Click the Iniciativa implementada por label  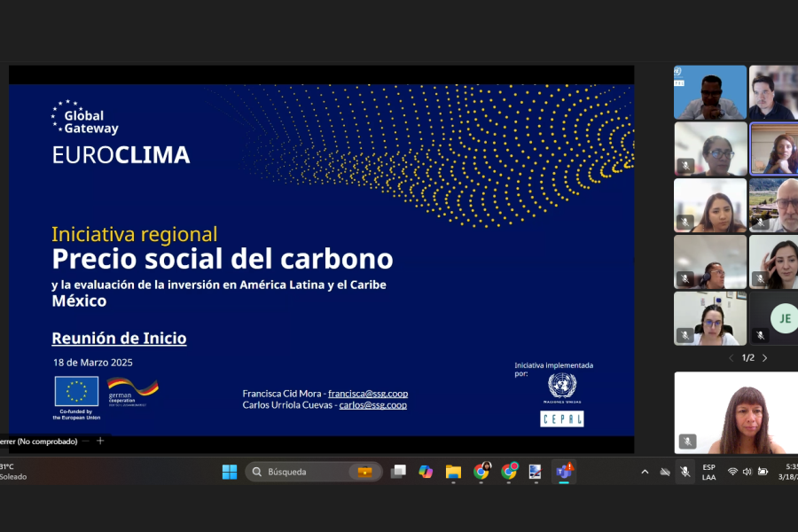(x=553, y=369)
